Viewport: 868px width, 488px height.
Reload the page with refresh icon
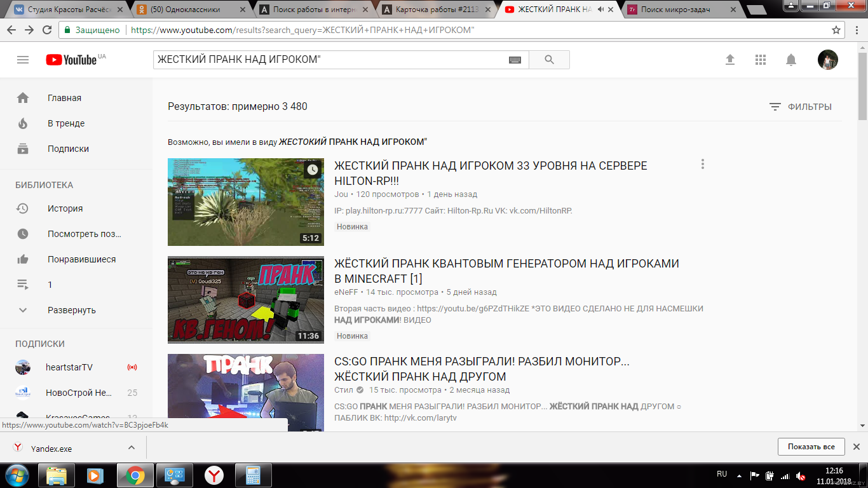pyautogui.click(x=47, y=30)
